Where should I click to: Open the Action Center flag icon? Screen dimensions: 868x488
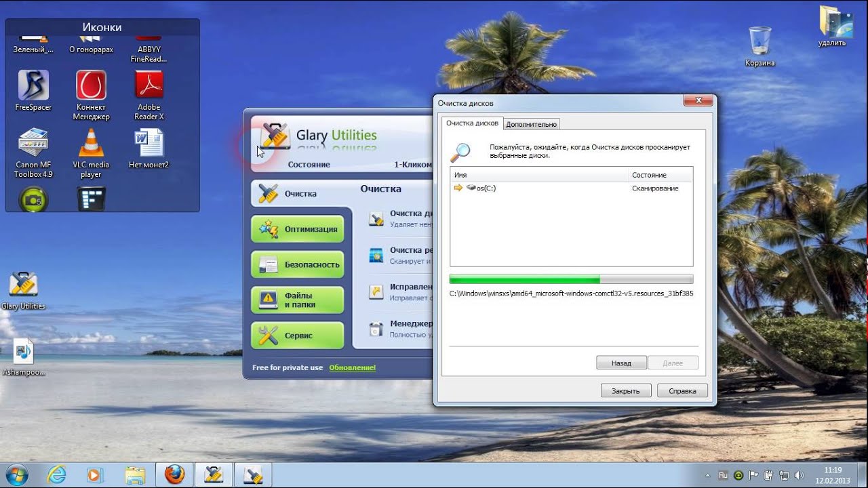[x=754, y=475]
